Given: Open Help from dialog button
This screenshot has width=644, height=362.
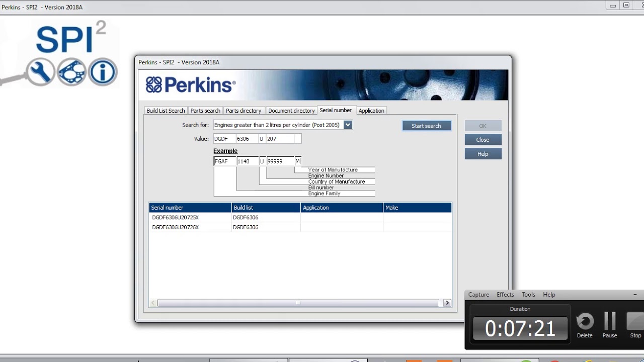Looking at the screenshot, I should (482, 154).
